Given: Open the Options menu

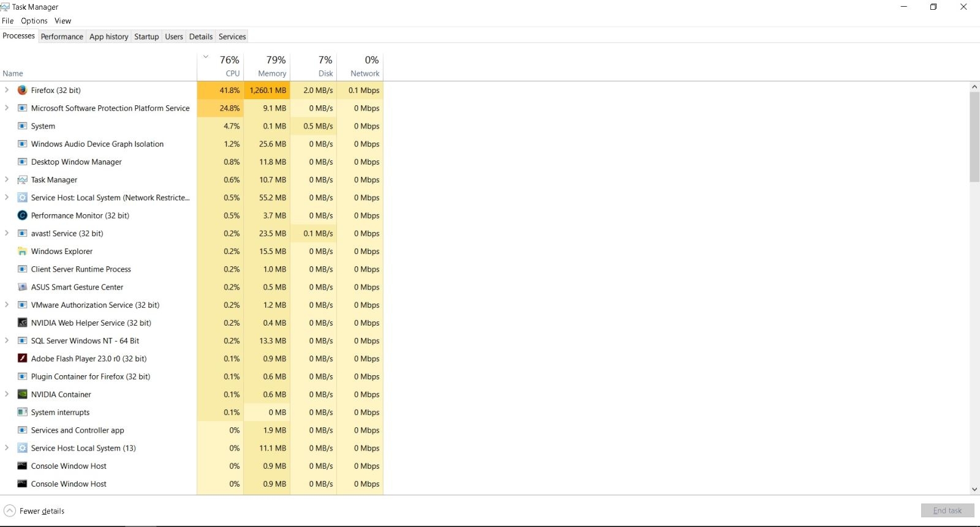Looking at the screenshot, I should tap(34, 21).
